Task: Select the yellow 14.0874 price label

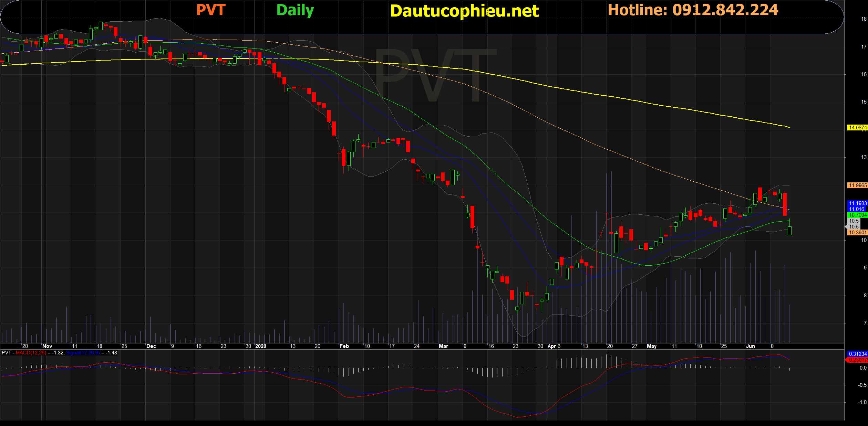Action: coord(857,128)
